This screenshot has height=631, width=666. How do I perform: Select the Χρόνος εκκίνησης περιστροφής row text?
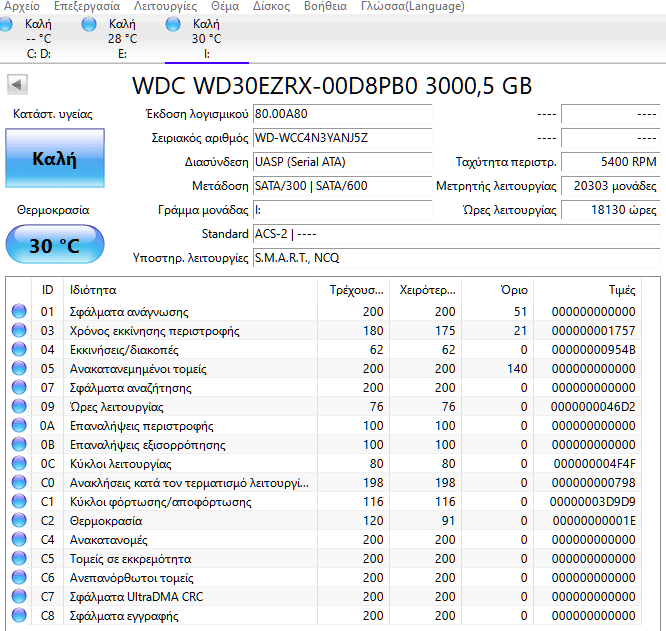click(x=154, y=331)
